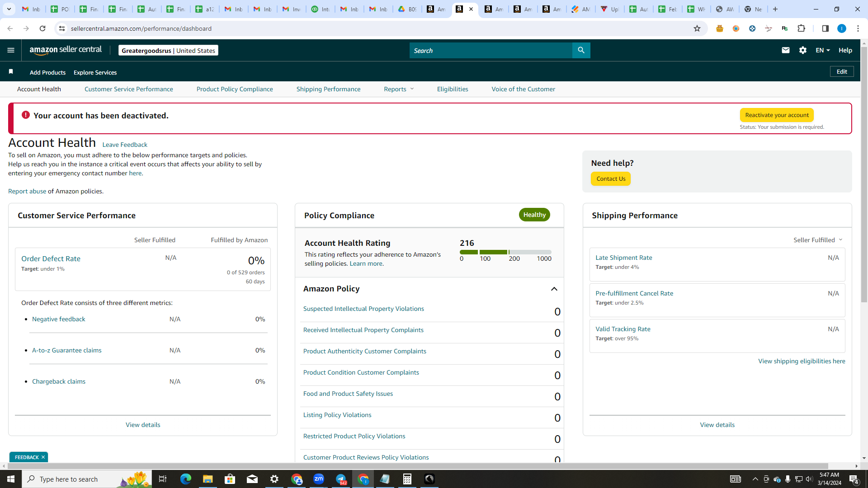
Task: Open the Late Shipment Rate link
Action: point(623,258)
